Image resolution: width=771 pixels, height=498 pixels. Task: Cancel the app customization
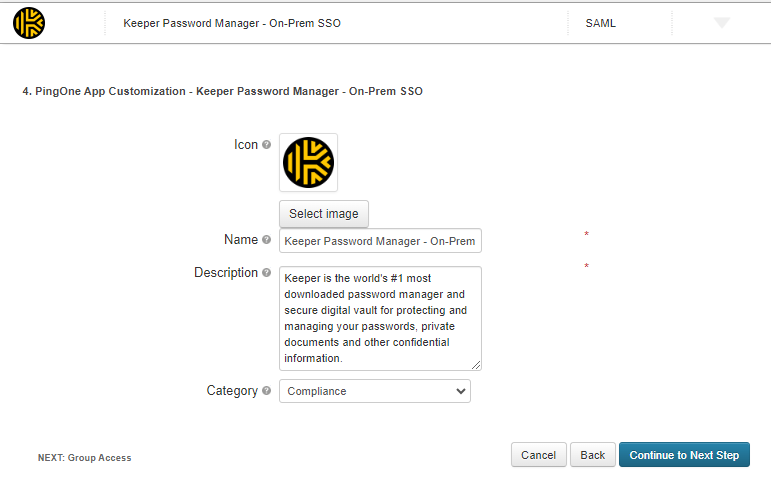point(539,455)
